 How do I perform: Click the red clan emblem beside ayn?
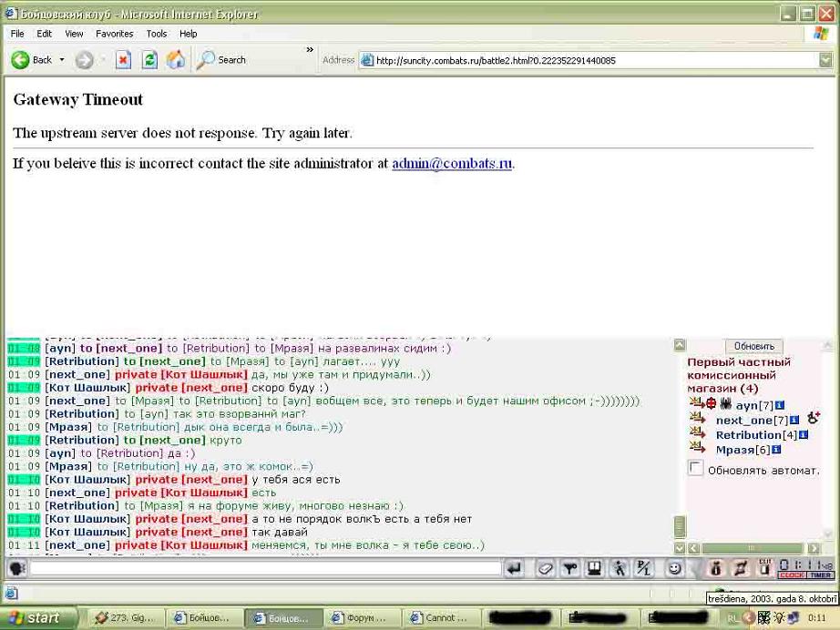(x=711, y=403)
